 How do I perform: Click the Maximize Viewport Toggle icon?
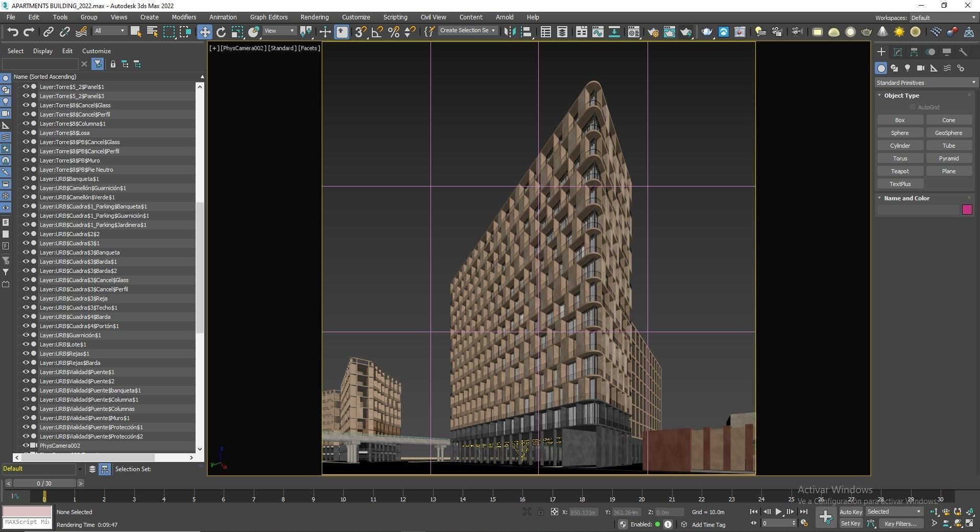coord(969,523)
